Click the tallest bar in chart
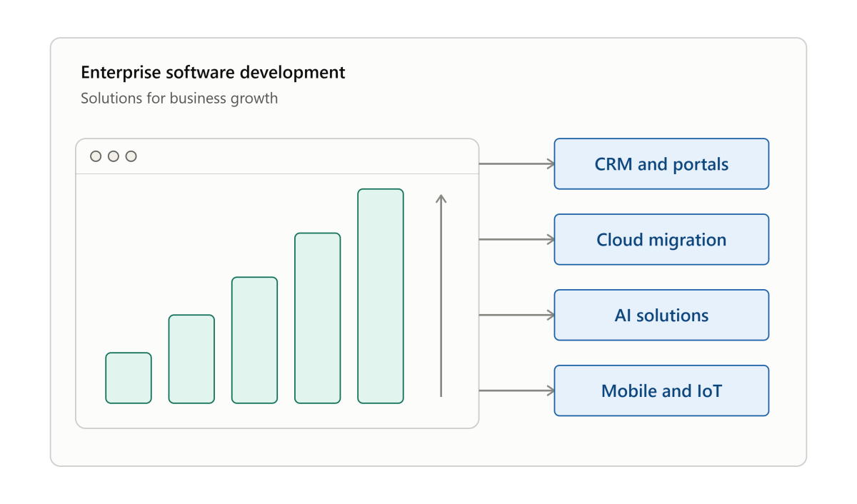Viewport: 857px width, 504px height. (x=381, y=296)
